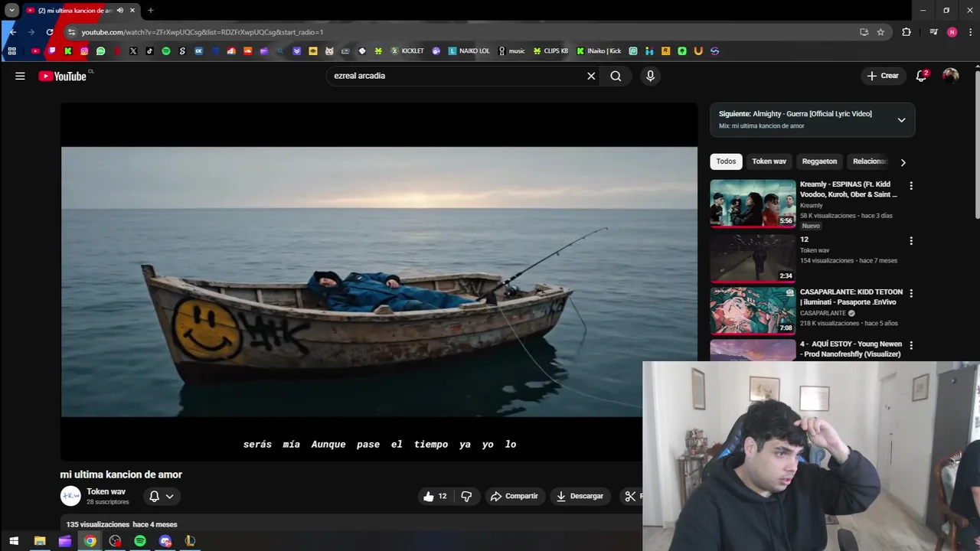Start voice search with the microphone
980x551 pixels.
tap(650, 76)
